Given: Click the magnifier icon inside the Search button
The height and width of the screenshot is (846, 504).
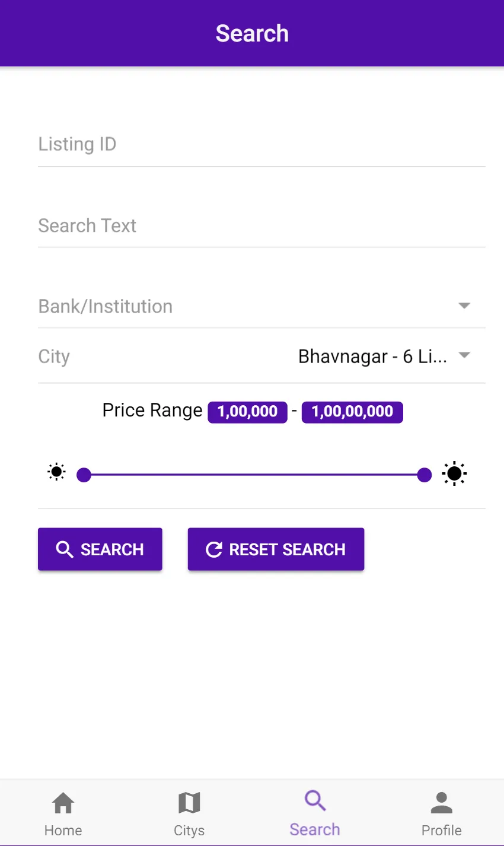Looking at the screenshot, I should tap(65, 549).
